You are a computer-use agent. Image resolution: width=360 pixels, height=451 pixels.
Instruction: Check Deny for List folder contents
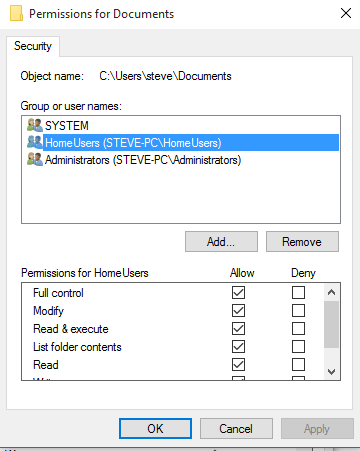(298, 347)
